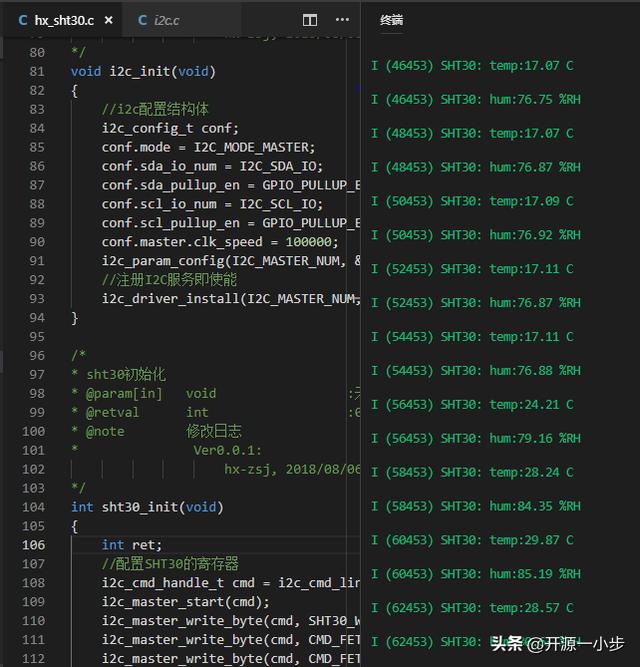
Task: Click the 'i2c_param_config(I2C_MASTER_NUM' call
Action: point(221,261)
